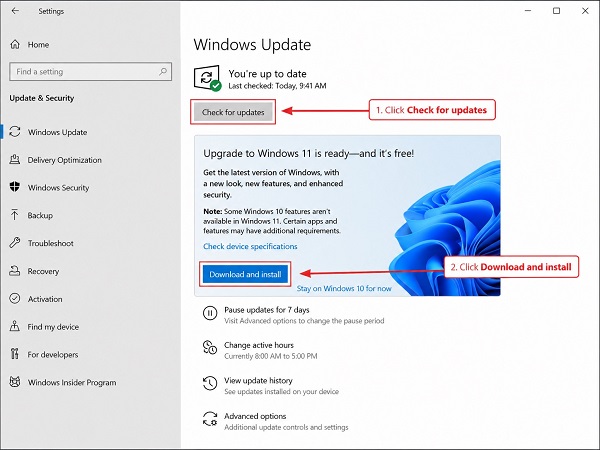This screenshot has height=450, width=600.
Task: Open Check device specifications link
Action: tap(250, 246)
